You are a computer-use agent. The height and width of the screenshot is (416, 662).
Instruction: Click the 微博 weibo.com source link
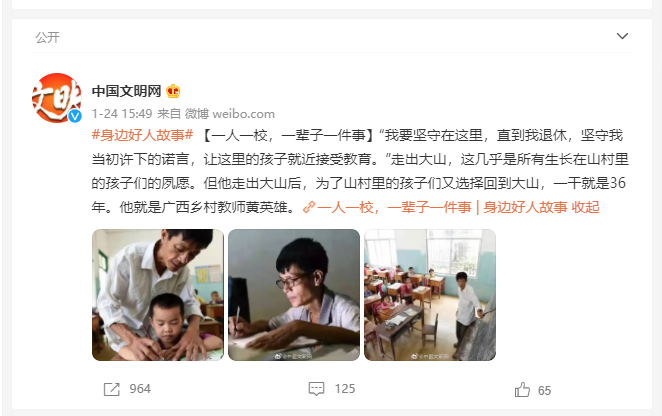230,114
